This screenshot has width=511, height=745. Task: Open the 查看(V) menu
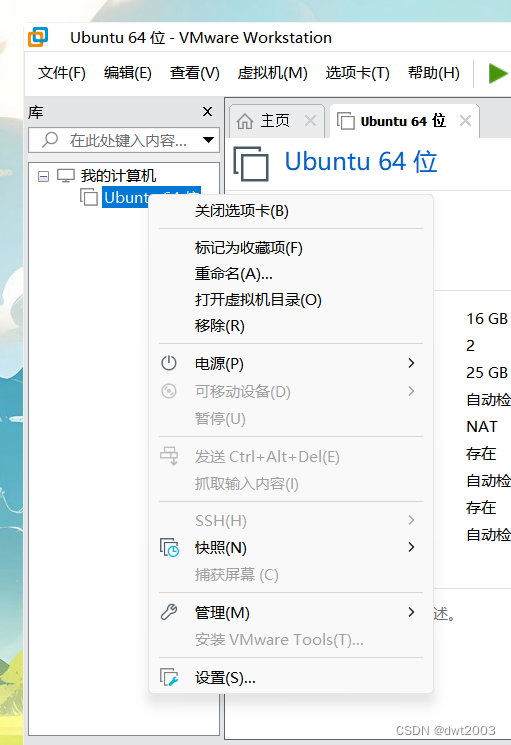point(195,73)
